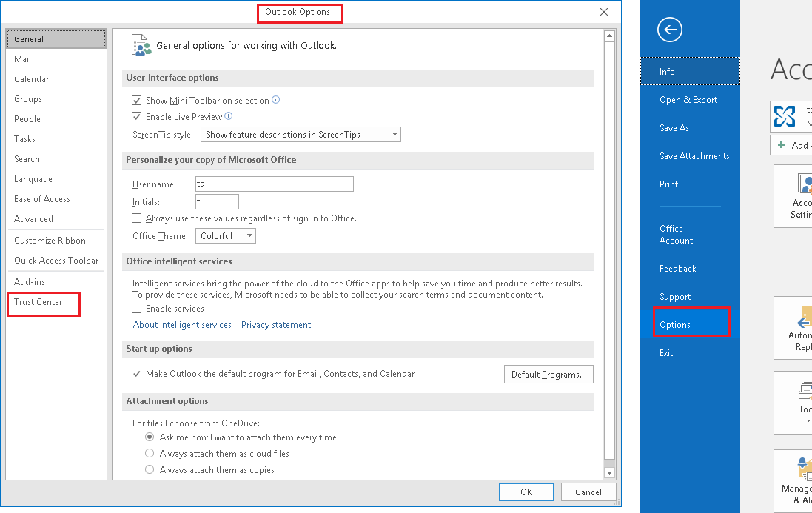
Task: Open the Office Theme Colorful dropdown
Action: tap(225, 236)
